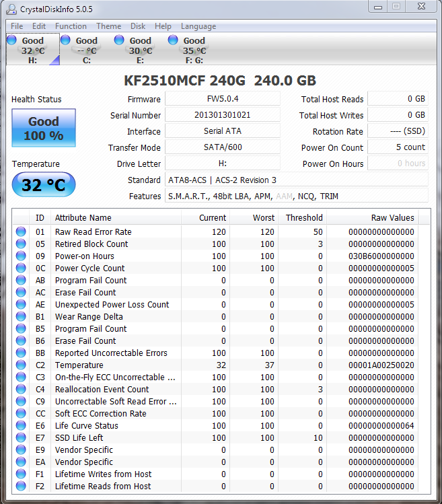Click the Raw Values column header
Screen dimensions: 442x504
coord(392,217)
